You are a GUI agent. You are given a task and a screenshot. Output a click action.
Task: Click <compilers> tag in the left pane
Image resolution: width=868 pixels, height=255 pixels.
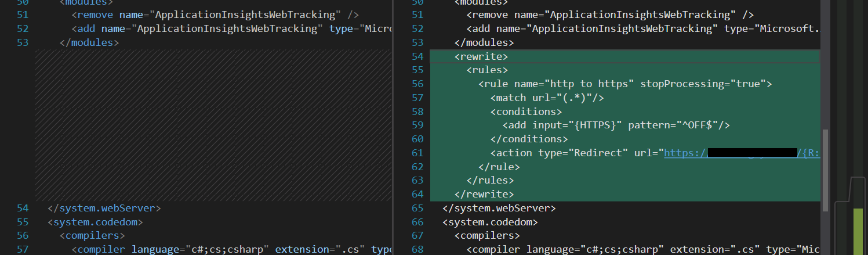coord(92,236)
